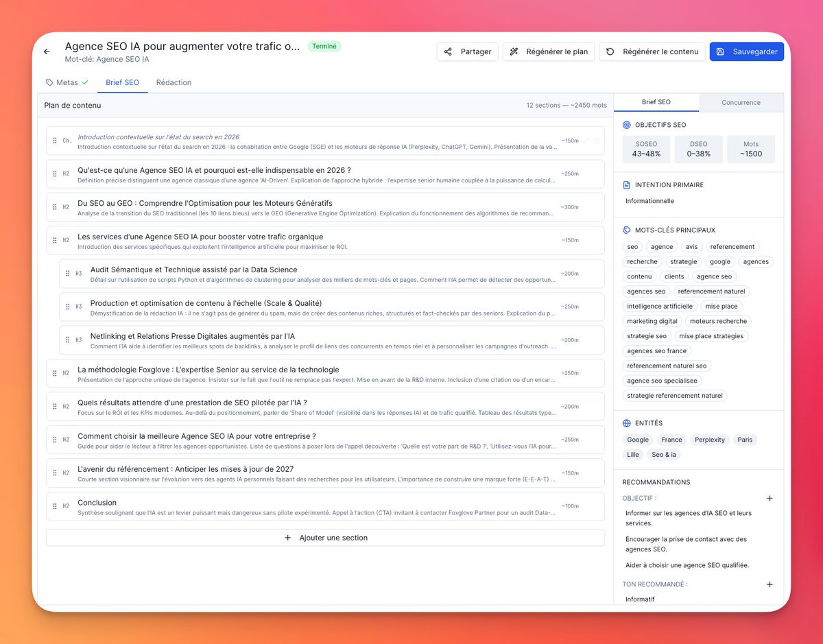Click the target icon beside OBJECTIFS SEO
The width and height of the screenshot is (823, 644).
click(x=627, y=125)
